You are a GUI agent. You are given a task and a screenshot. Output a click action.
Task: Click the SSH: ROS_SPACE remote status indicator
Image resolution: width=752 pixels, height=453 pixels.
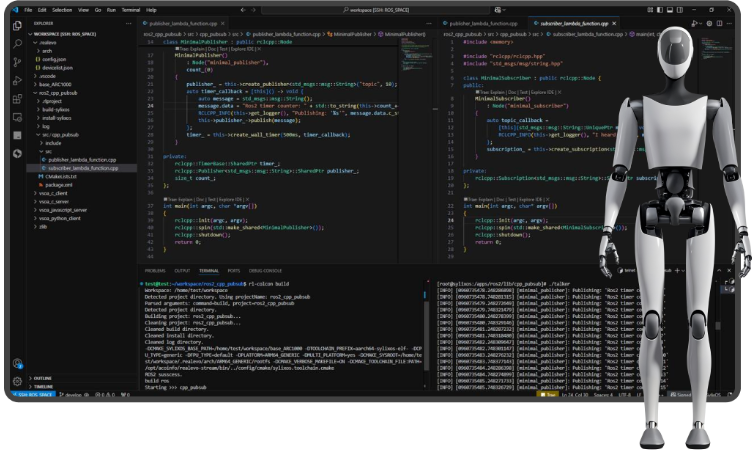(x=34, y=395)
